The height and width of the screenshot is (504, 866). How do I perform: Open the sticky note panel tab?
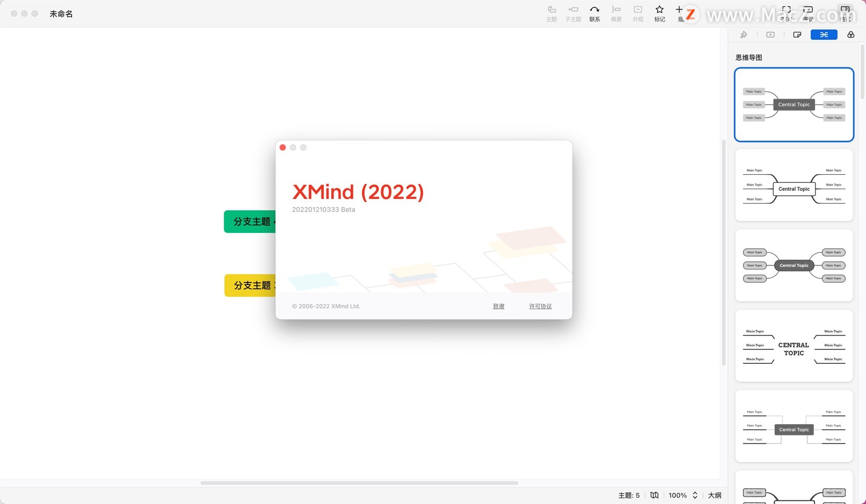click(x=797, y=35)
